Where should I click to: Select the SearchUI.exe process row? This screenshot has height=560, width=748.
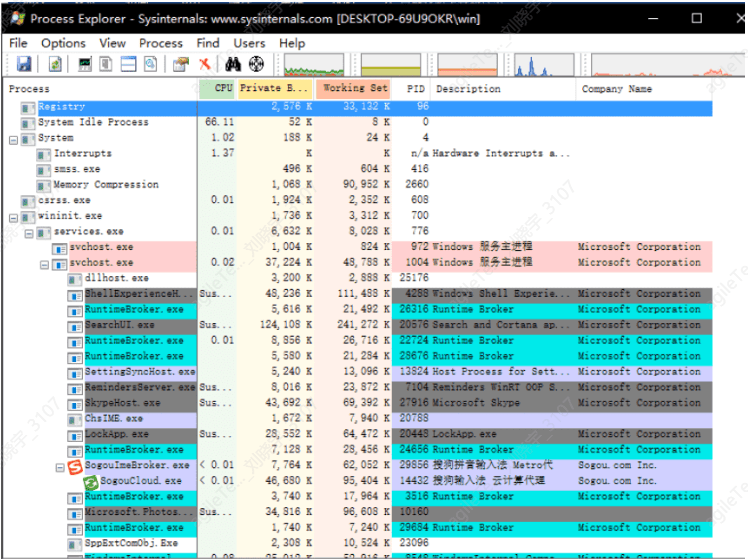pyautogui.click(x=120, y=325)
